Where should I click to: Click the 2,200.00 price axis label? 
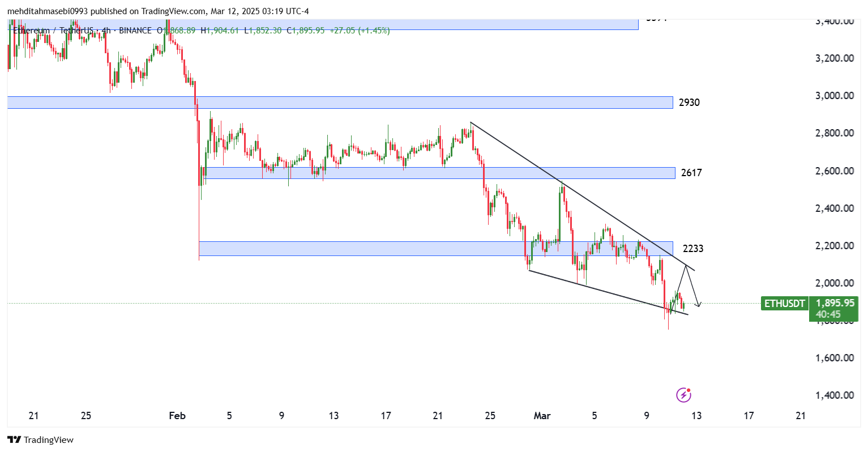click(835, 246)
